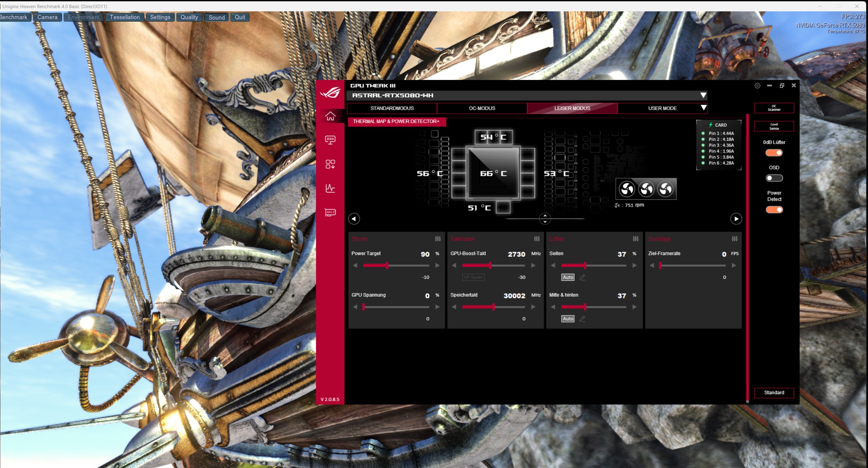Viewport: 868px width, 468px height.
Task: Open the utility download sidebar icon
Action: click(330, 164)
